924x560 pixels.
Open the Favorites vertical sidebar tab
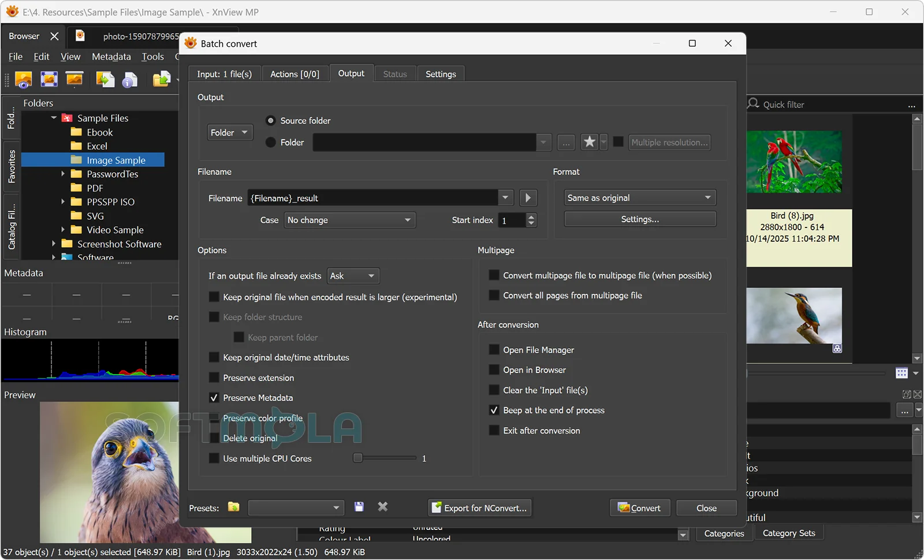tap(11, 166)
